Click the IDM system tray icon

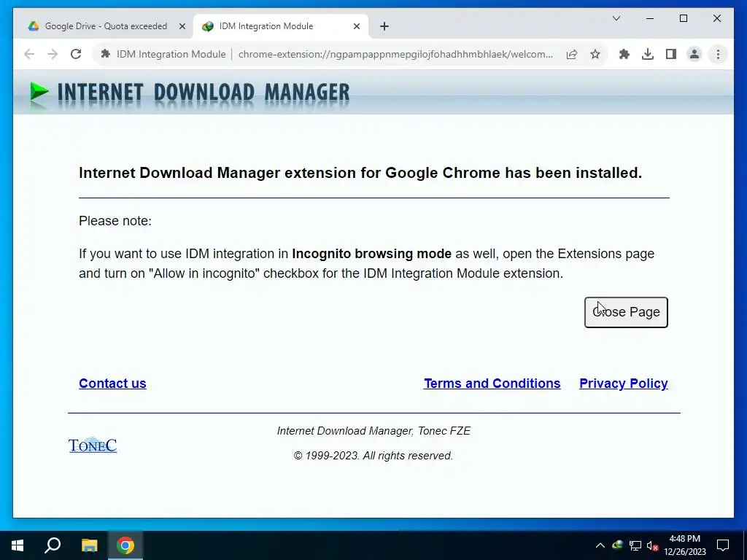pyautogui.click(x=617, y=545)
